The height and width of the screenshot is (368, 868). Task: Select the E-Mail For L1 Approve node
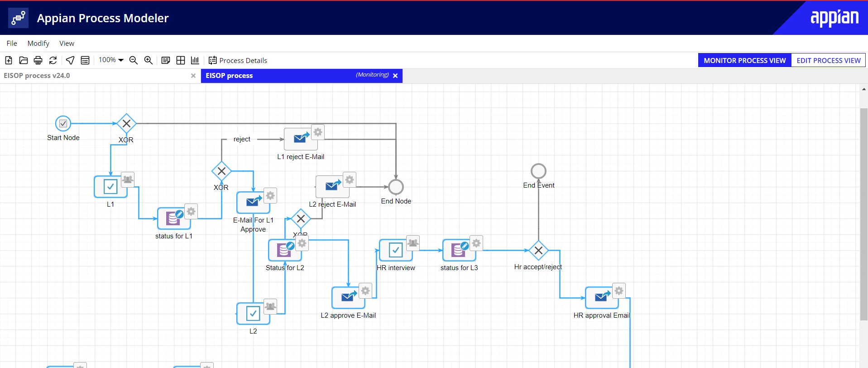point(253,203)
